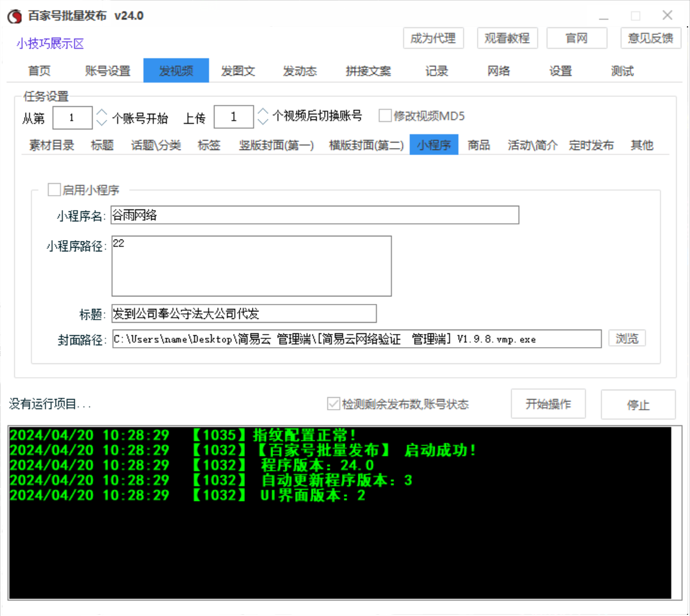Click the starting account number field
This screenshot has height=616, width=690.
tap(72, 118)
